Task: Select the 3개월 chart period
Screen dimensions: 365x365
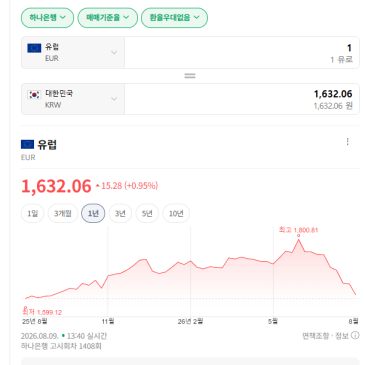Action: pos(63,213)
